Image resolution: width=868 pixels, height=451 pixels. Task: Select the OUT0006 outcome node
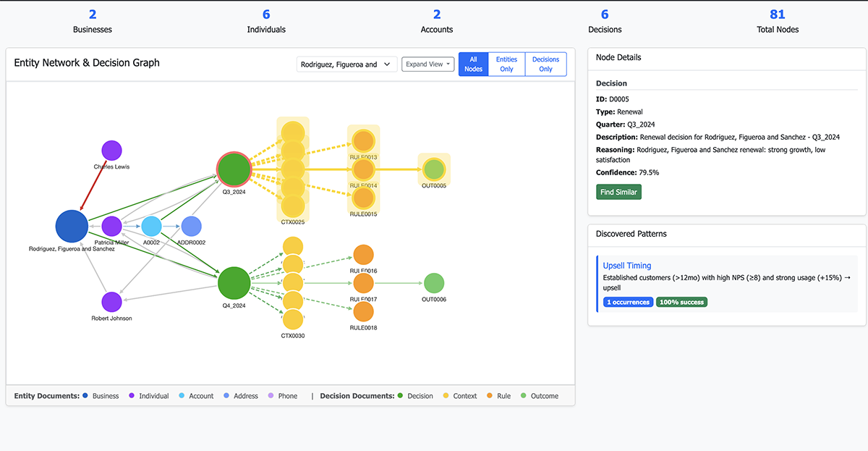(x=433, y=283)
